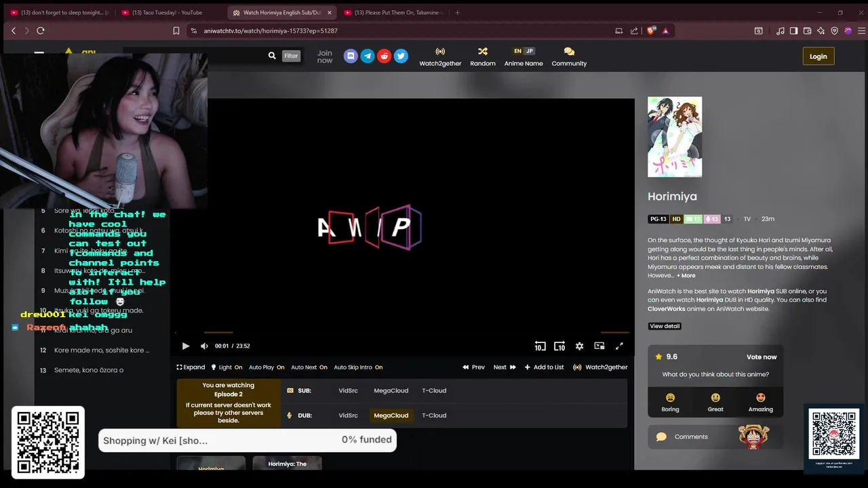Go to Prev episode

(473, 367)
